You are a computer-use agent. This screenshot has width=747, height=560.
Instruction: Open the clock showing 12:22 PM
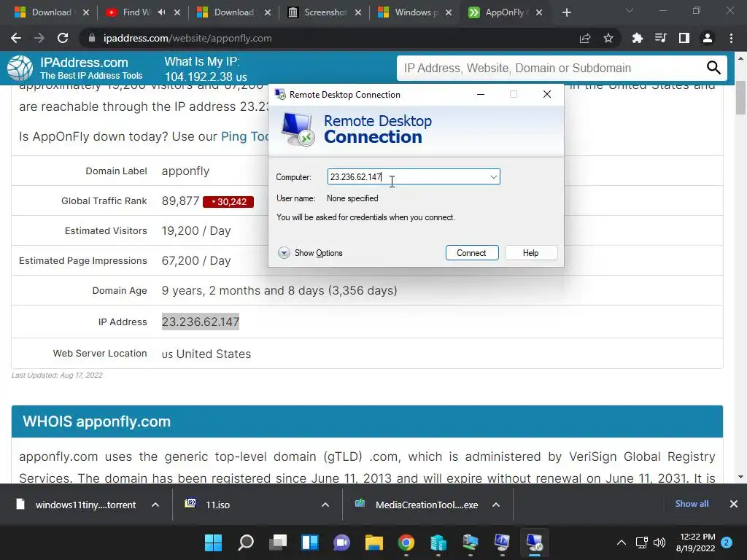point(695,542)
